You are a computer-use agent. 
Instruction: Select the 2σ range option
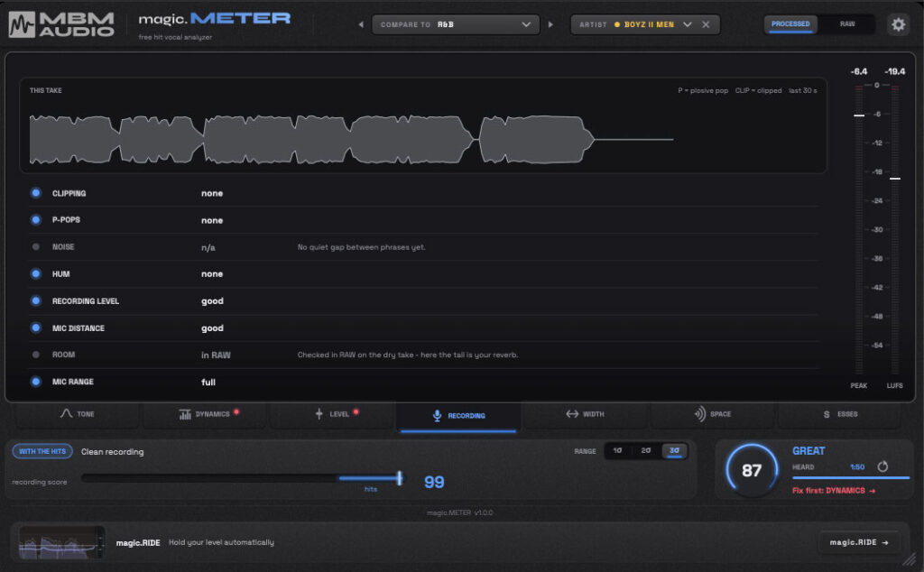pyautogui.click(x=646, y=450)
